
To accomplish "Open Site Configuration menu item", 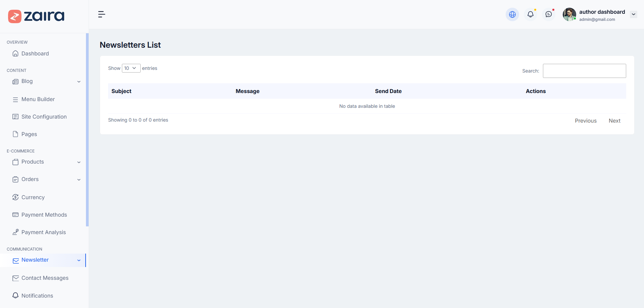I will point(44,117).
